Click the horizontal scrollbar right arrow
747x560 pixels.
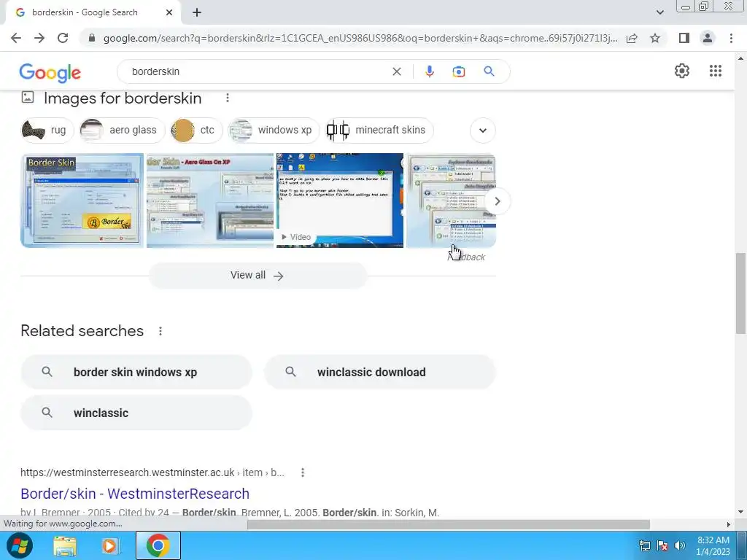(729, 524)
